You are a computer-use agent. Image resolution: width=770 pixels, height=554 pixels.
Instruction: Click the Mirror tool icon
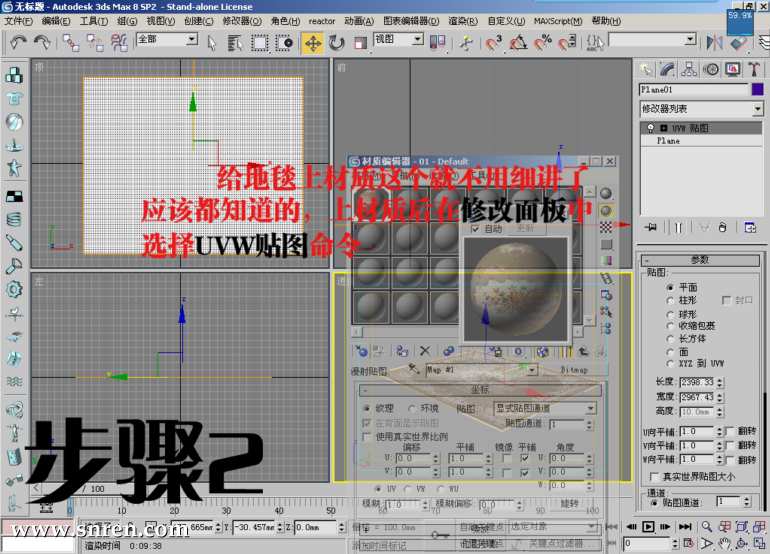(x=715, y=43)
